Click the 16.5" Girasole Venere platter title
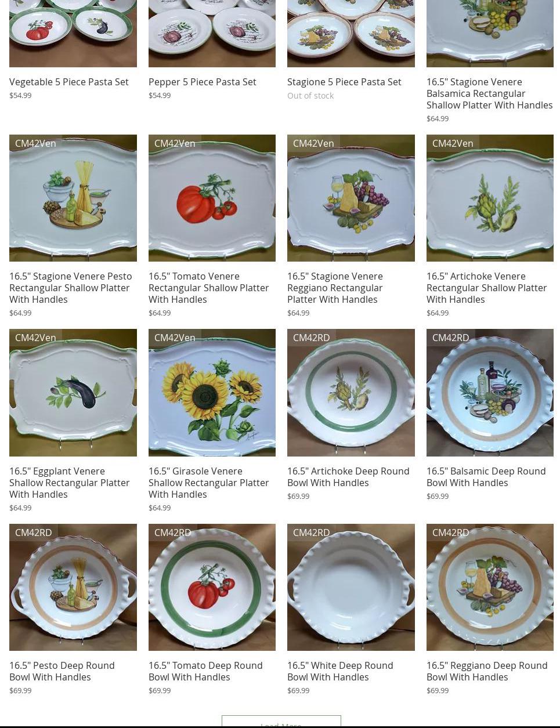 pos(208,483)
